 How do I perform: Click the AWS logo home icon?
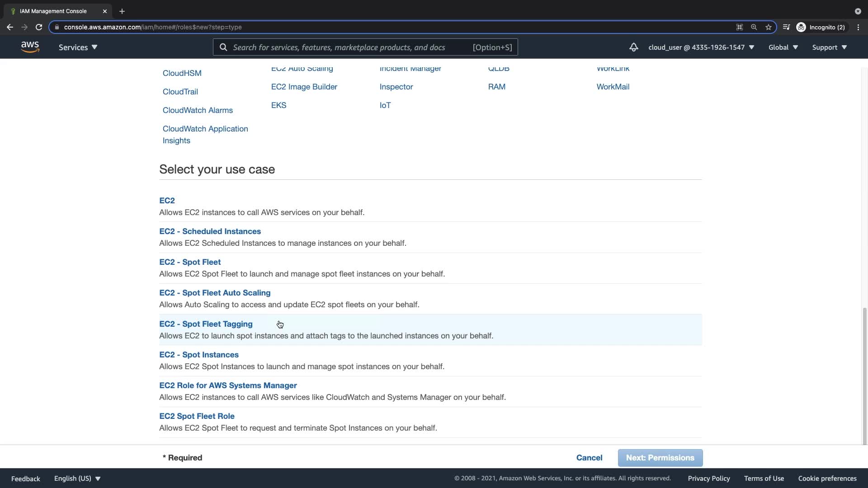30,47
